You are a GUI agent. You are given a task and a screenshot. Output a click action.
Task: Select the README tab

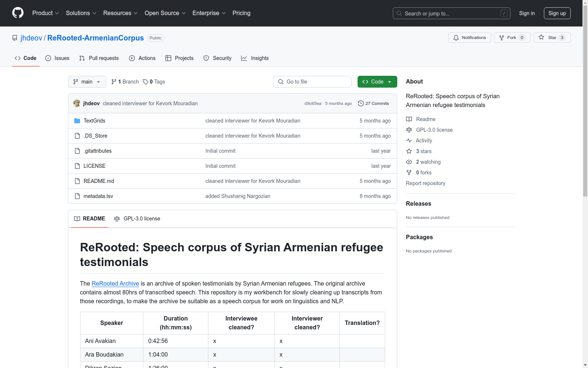pos(90,219)
